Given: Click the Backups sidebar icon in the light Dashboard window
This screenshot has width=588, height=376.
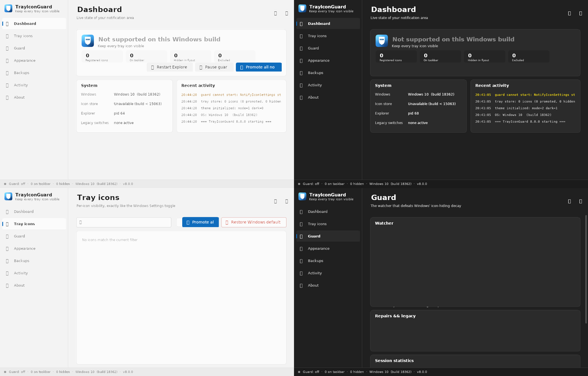Looking at the screenshot, I should (x=7, y=73).
